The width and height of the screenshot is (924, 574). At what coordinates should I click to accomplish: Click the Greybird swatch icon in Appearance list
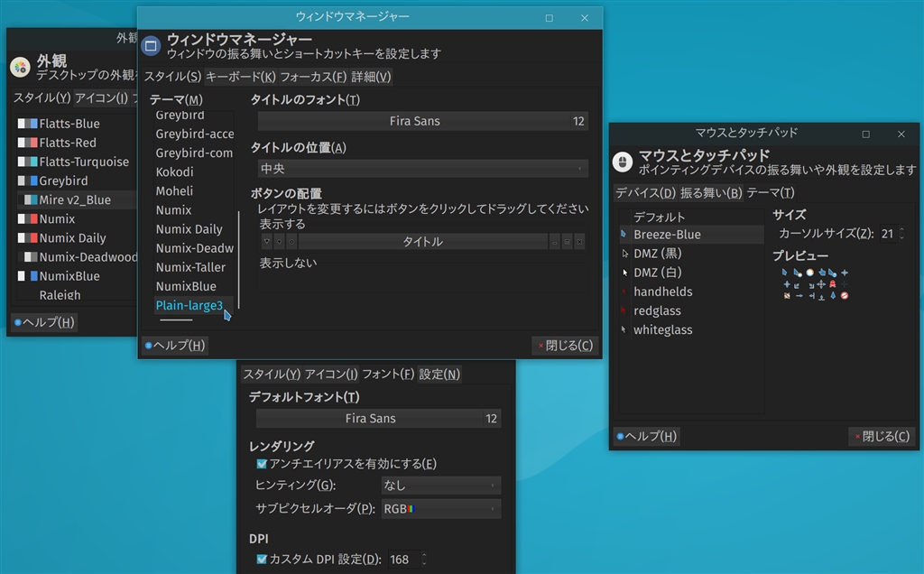coord(27,181)
